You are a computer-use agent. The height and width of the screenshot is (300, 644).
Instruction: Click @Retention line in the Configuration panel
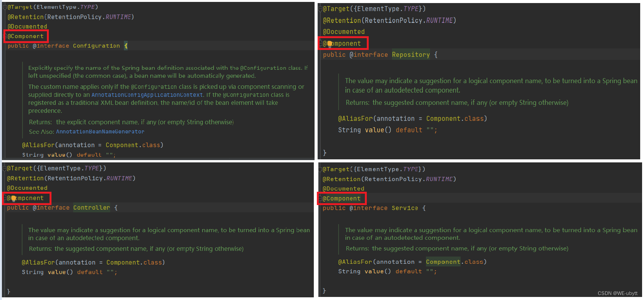71,17
